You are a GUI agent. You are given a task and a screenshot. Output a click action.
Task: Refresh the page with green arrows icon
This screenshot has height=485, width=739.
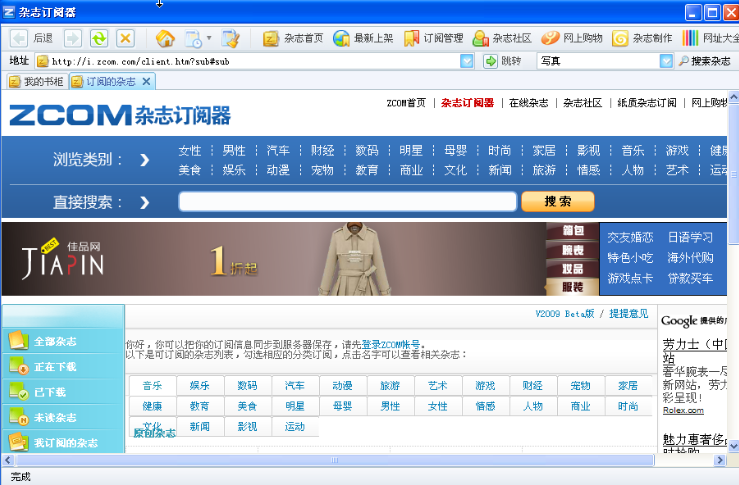(x=99, y=38)
